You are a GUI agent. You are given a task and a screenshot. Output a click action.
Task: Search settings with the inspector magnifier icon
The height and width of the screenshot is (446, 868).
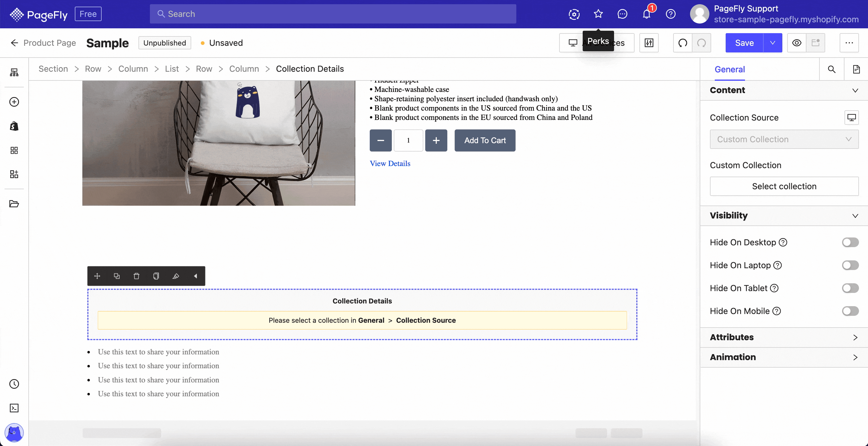832,69
